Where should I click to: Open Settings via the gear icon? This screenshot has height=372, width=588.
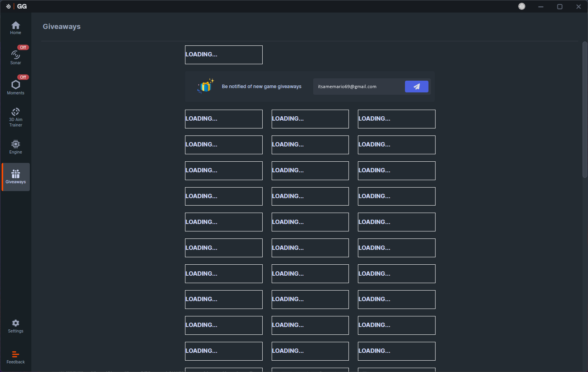(x=15, y=323)
